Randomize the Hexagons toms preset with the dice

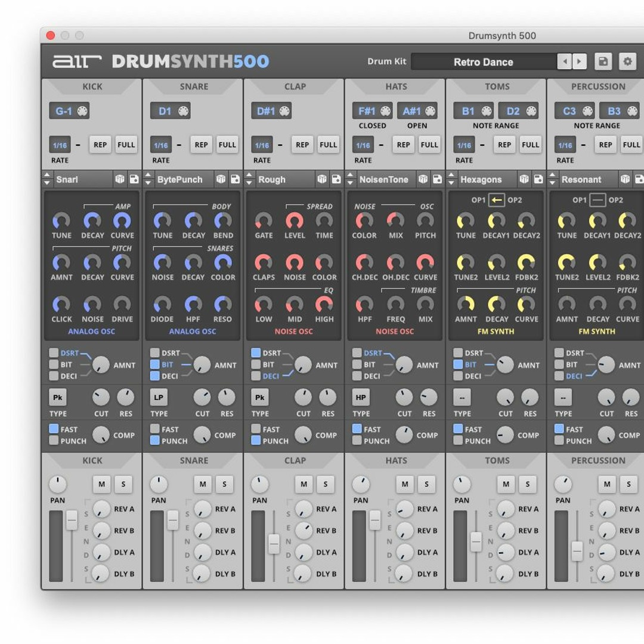[524, 179]
